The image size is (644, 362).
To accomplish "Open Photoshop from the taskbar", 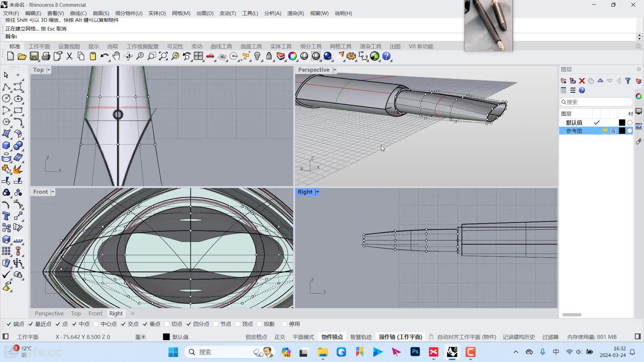I will pyautogui.click(x=415, y=352).
